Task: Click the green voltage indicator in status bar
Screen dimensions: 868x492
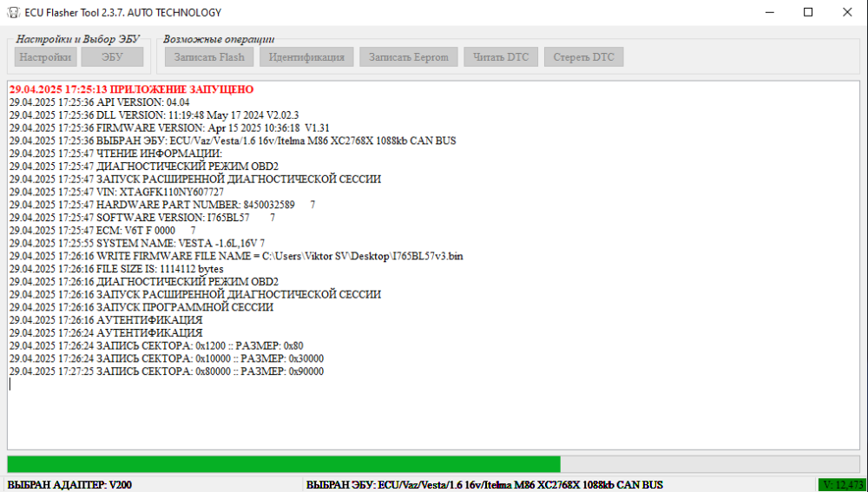Action: [x=841, y=484]
